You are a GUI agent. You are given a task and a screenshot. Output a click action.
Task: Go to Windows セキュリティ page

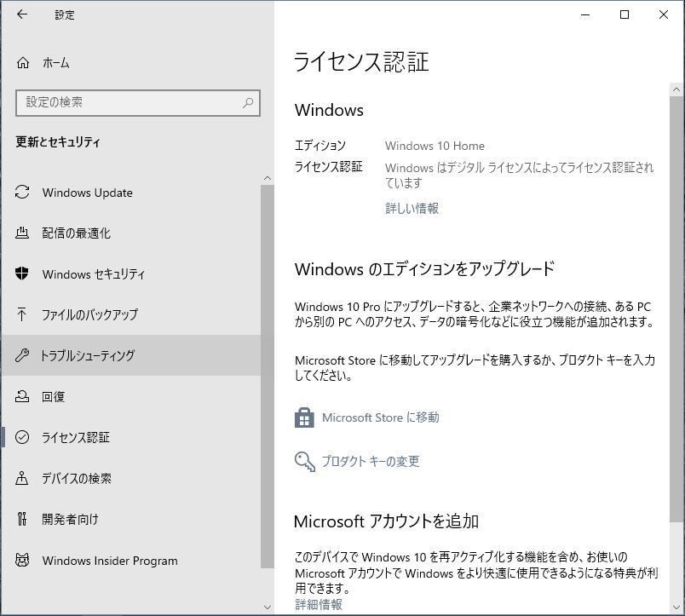[131, 274]
